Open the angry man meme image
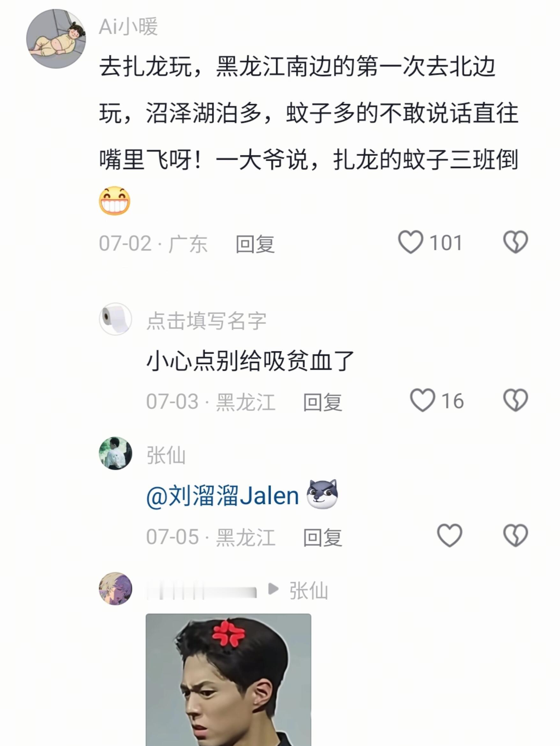This screenshot has height=746, width=560. [228, 680]
